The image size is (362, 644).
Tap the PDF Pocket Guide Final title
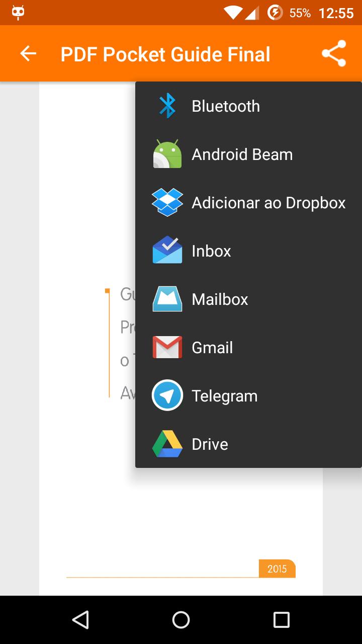point(165,54)
